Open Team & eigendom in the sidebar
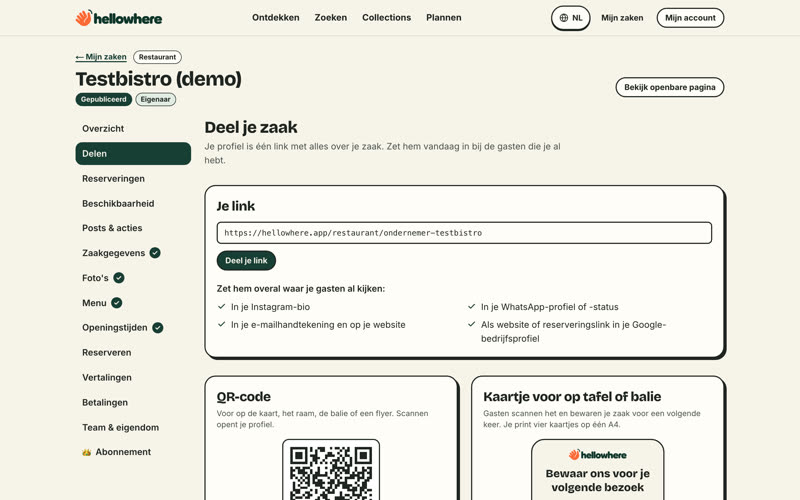This screenshot has width=800, height=500. point(133,428)
